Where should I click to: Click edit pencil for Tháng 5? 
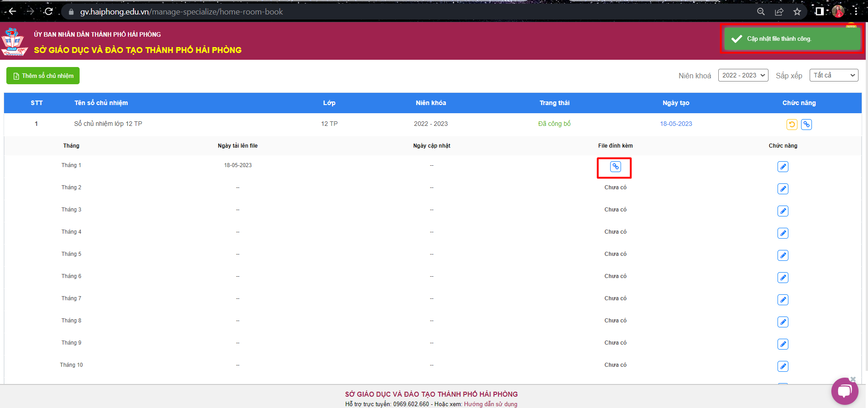coord(783,255)
